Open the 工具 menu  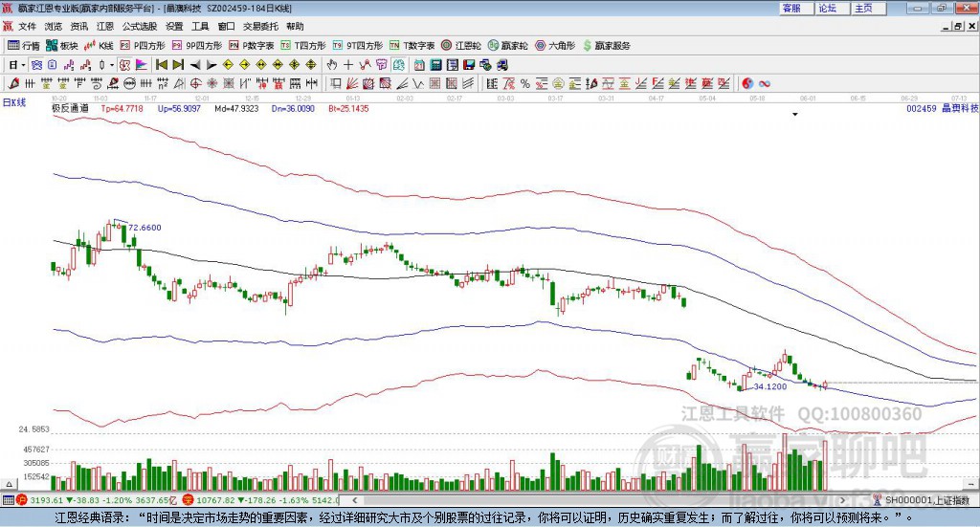[x=200, y=26]
